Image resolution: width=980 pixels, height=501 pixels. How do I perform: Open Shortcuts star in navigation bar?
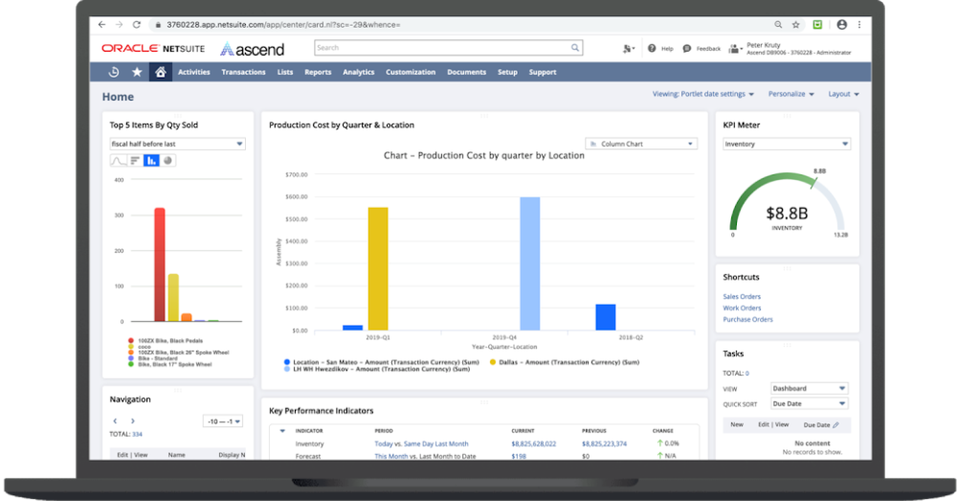tap(137, 72)
